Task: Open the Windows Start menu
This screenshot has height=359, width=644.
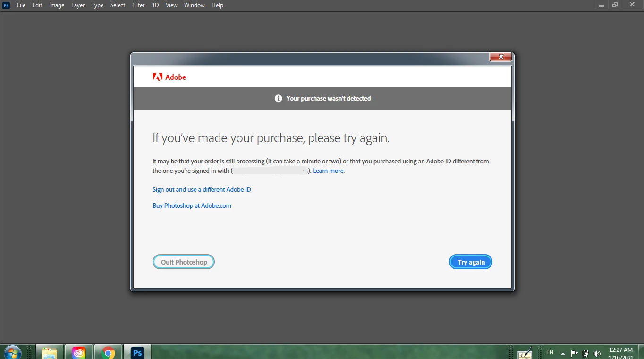Action: (x=13, y=352)
